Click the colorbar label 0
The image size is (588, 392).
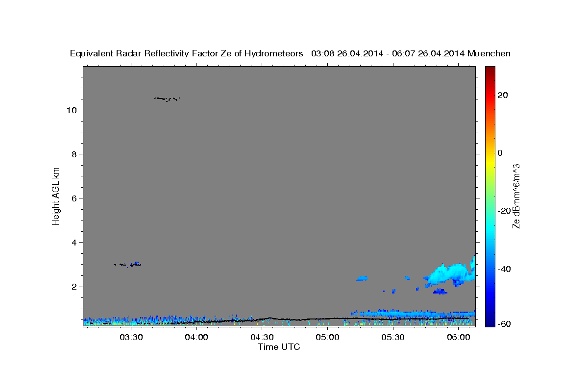(500, 153)
